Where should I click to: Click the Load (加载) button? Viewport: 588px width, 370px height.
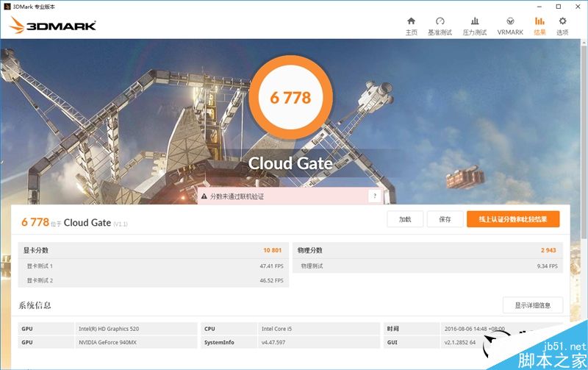click(405, 219)
